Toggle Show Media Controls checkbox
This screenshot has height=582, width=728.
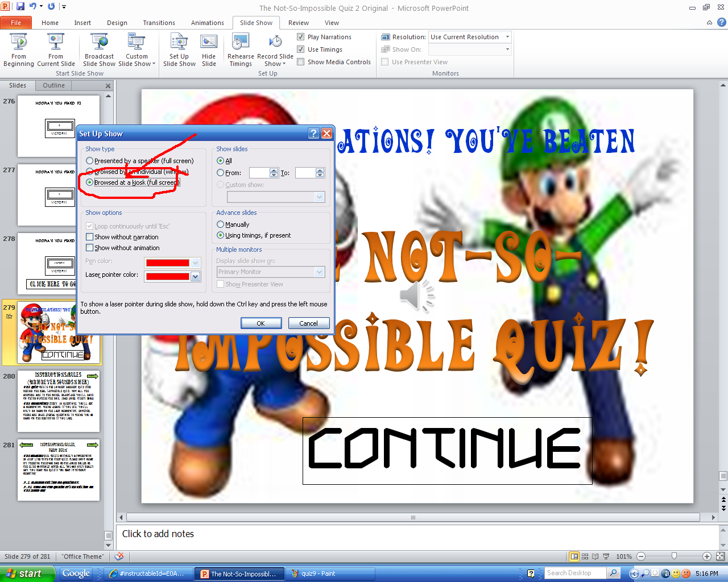pyautogui.click(x=301, y=62)
